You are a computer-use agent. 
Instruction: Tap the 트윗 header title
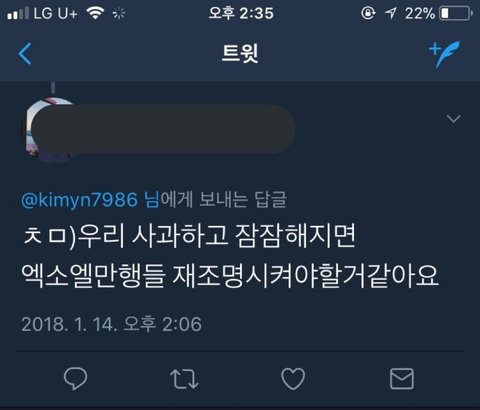(x=240, y=53)
